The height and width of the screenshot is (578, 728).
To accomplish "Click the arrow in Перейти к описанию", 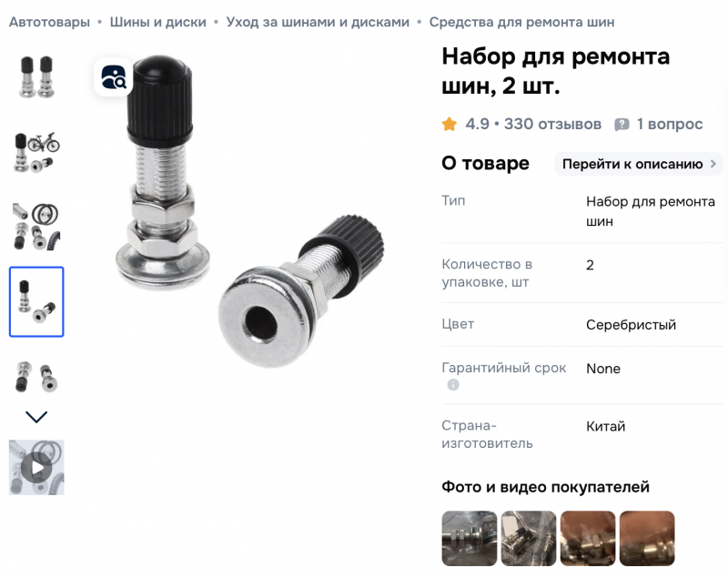I will coord(713,164).
